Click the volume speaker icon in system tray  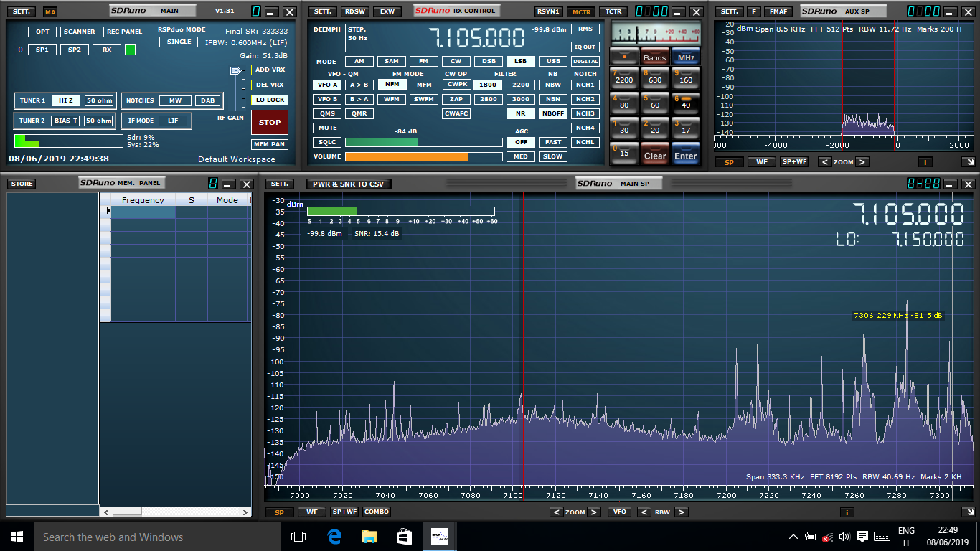point(844,537)
